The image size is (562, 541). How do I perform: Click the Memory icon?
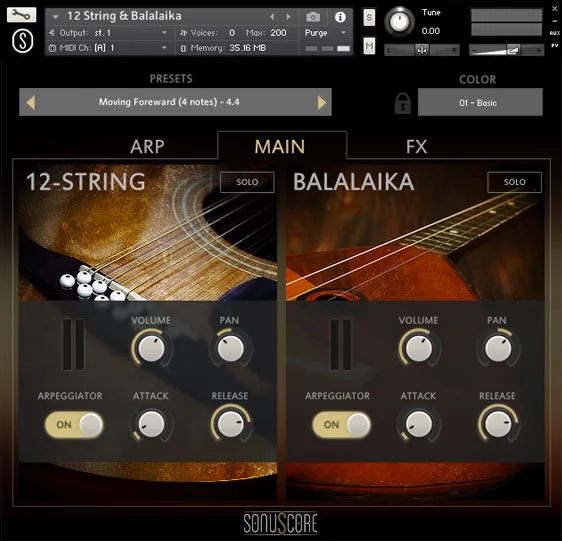(183, 48)
